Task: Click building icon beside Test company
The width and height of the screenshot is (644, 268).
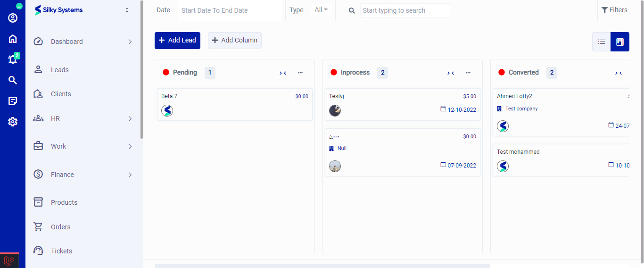Action: click(x=499, y=109)
